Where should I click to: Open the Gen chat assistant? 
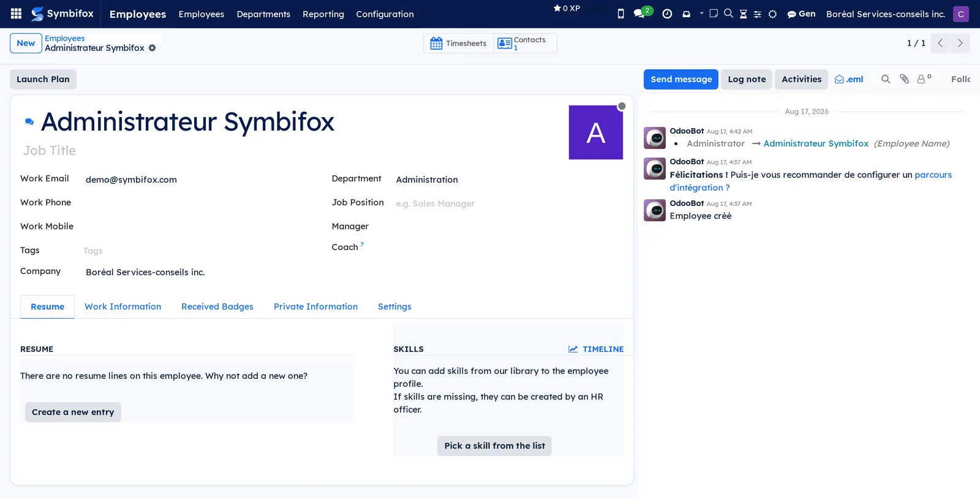[x=801, y=13]
